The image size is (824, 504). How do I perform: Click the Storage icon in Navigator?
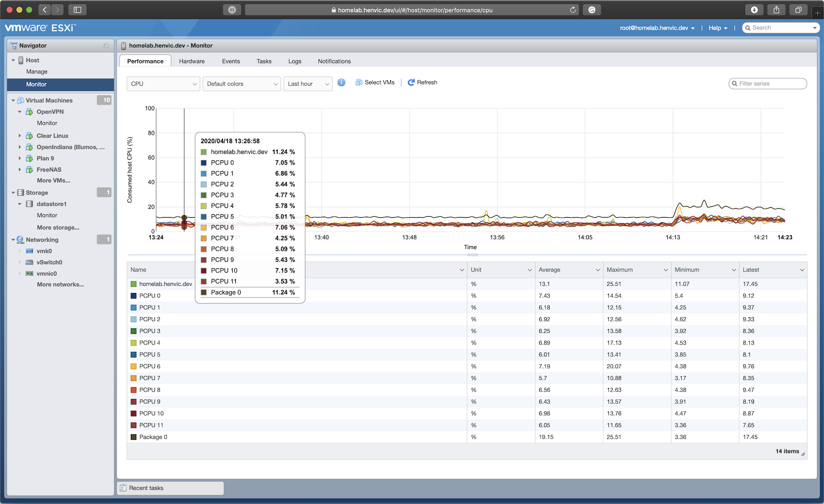[21, 193]
